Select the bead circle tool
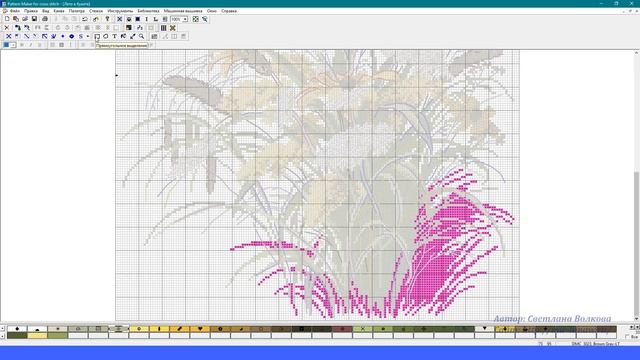The image size is (640, 360). (x=71, y=36)
